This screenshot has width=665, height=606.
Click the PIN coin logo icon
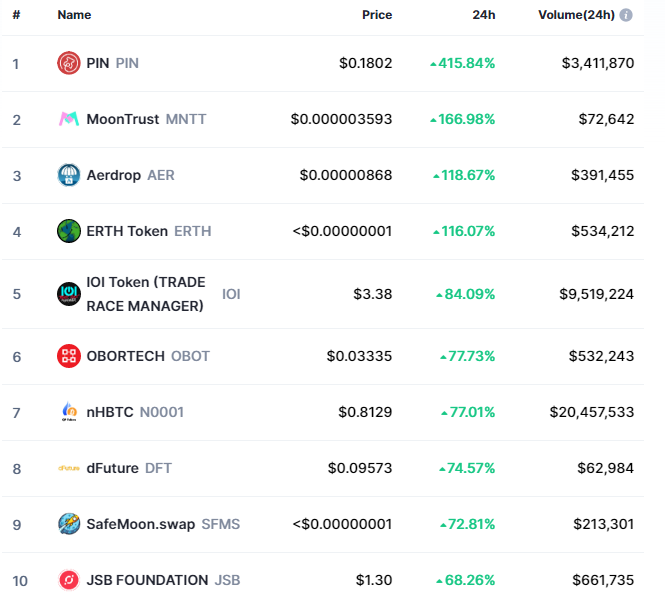(x=69, y=63)
